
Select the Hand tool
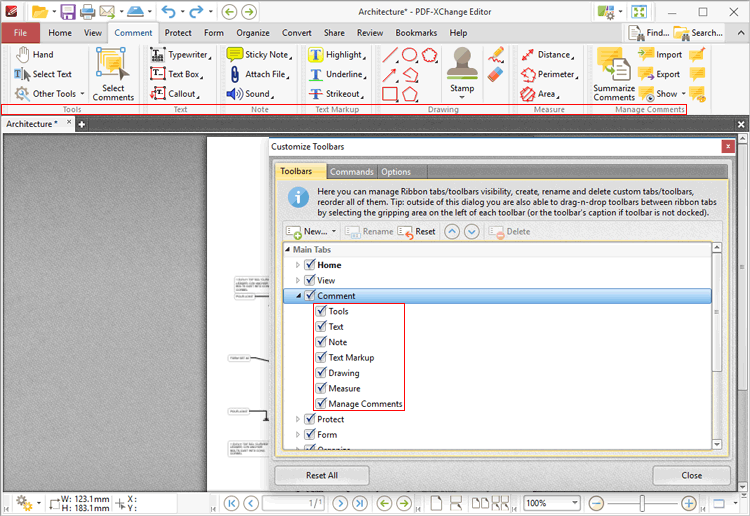35,55
